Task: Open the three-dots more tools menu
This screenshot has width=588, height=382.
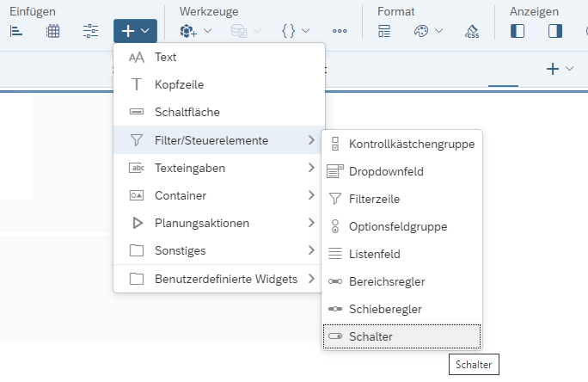Action: 340,31
